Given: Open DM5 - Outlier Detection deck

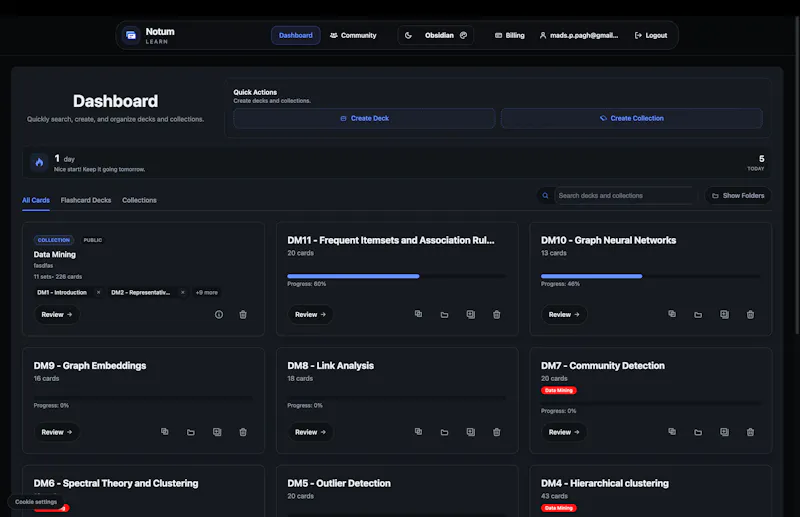Looking at the screenshot, I should 339,483.
